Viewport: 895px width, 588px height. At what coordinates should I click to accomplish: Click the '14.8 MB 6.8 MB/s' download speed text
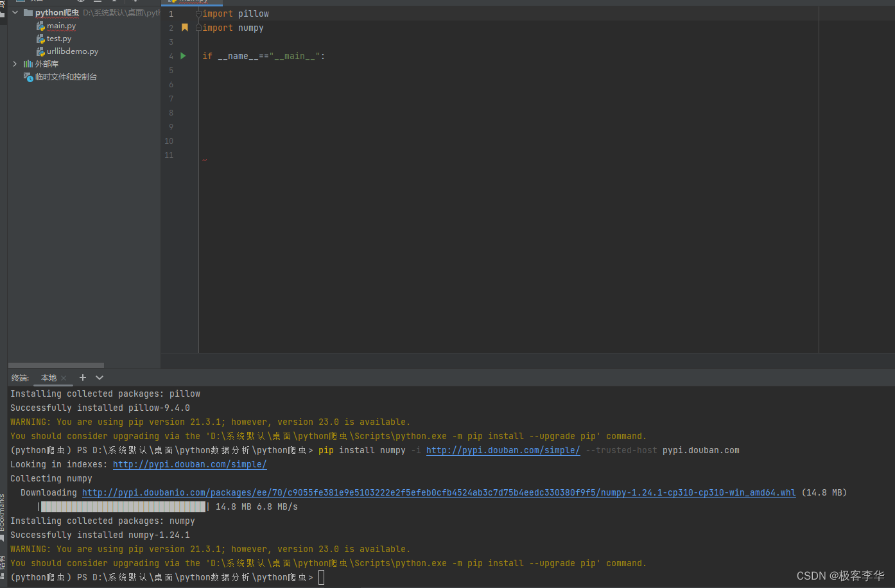(x=257, y=506)
